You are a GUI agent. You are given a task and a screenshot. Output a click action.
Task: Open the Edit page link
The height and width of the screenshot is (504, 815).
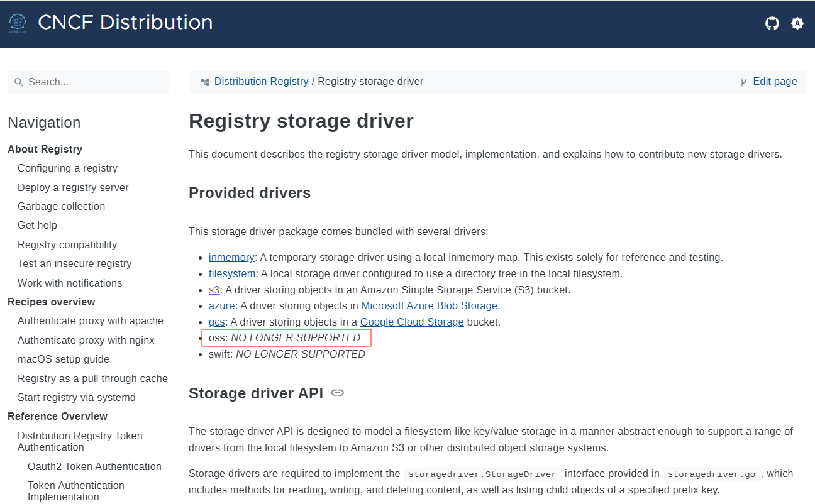pyautogui.click(x=775, y=82)
